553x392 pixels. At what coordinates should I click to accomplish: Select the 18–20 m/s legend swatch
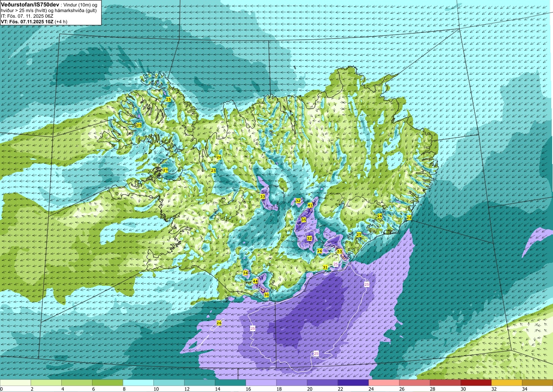292,383
